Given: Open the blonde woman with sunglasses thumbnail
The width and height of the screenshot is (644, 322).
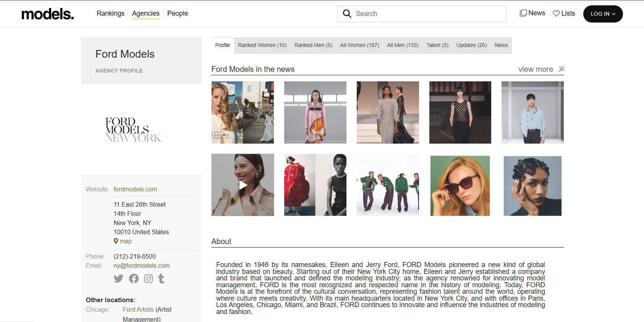Looking at the screenshot, I should [460, 186].
